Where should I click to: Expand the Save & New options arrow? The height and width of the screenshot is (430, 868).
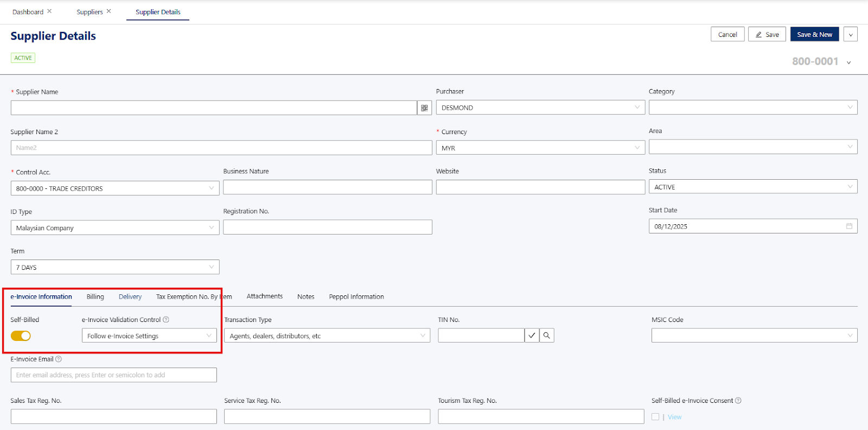point(850,35)
